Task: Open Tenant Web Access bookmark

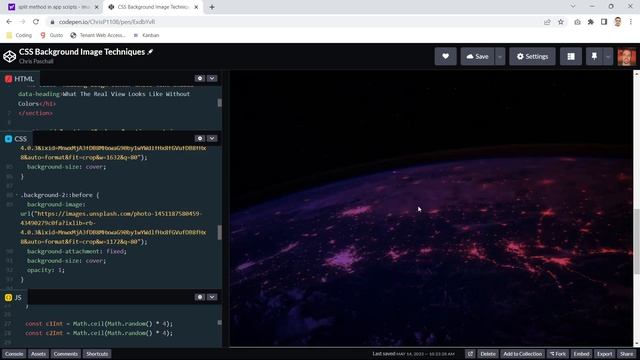Action: (x=98, y=35)
